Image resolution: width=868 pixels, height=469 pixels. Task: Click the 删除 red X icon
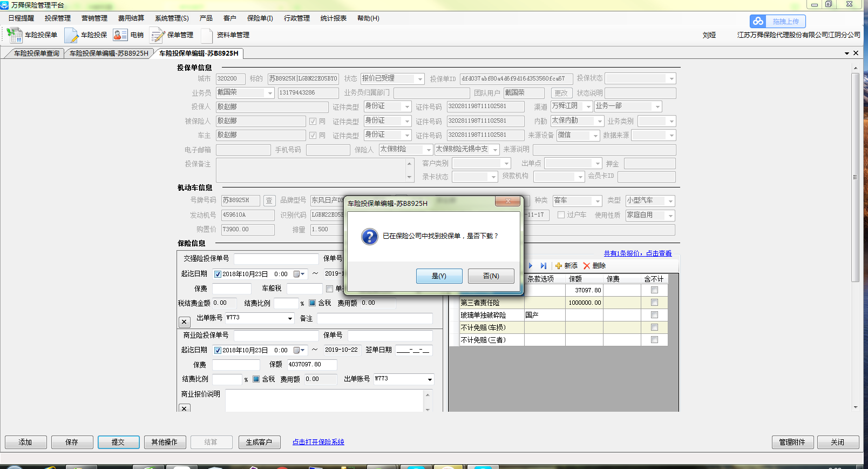click(587, 266)
